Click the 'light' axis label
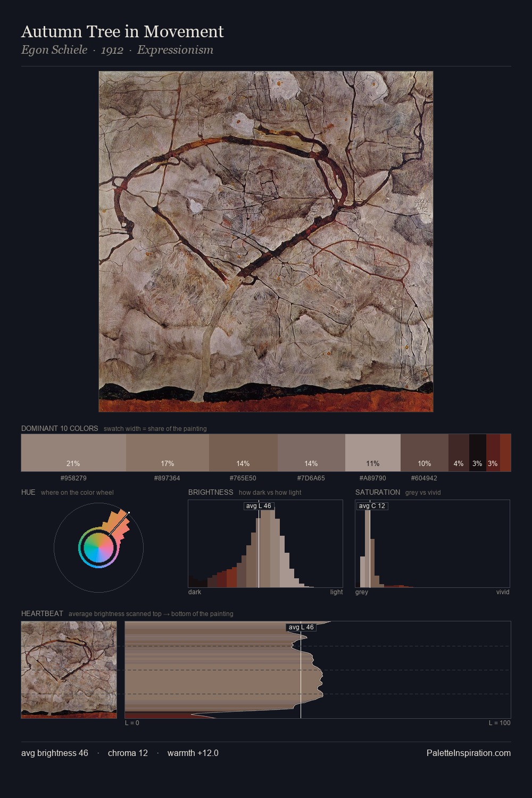 [x=336, y=592]
